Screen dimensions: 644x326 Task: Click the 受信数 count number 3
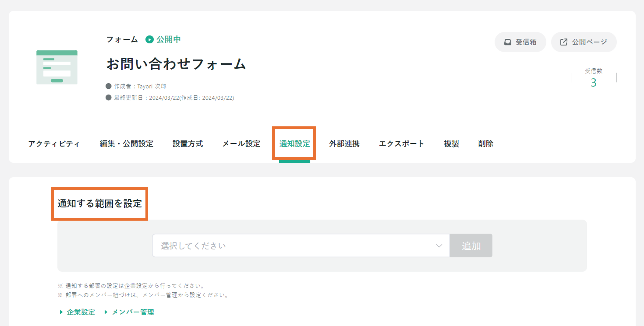click(x=594, y=83)
